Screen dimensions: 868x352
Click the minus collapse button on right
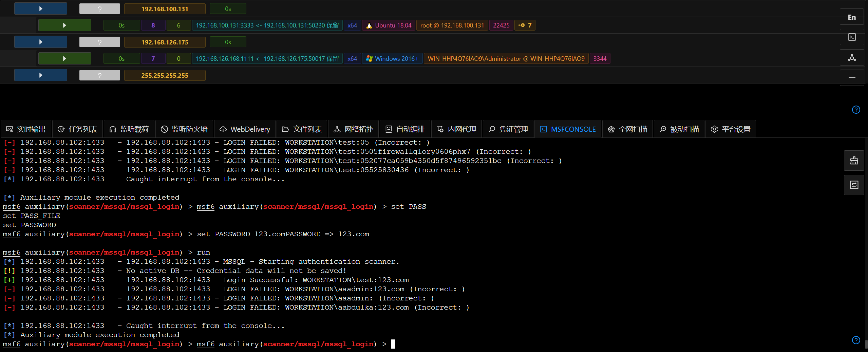click(x=852, y=78)
